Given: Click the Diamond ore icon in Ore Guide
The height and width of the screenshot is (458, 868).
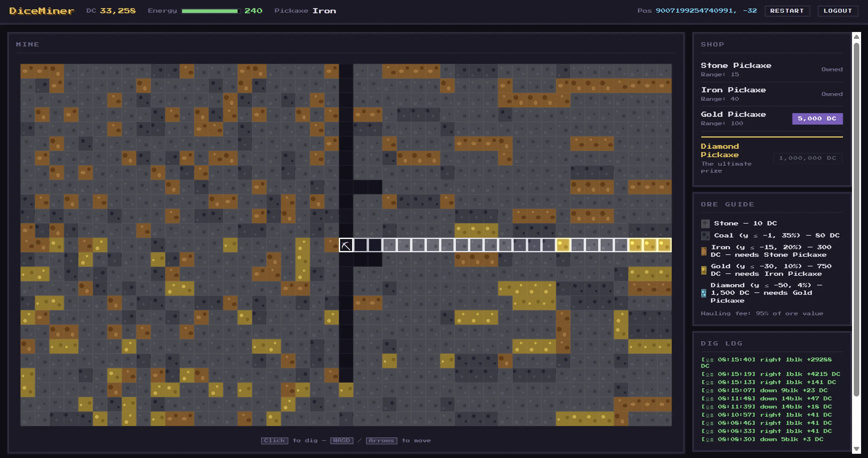Looking at the screenshot, I should coord(704,293).
